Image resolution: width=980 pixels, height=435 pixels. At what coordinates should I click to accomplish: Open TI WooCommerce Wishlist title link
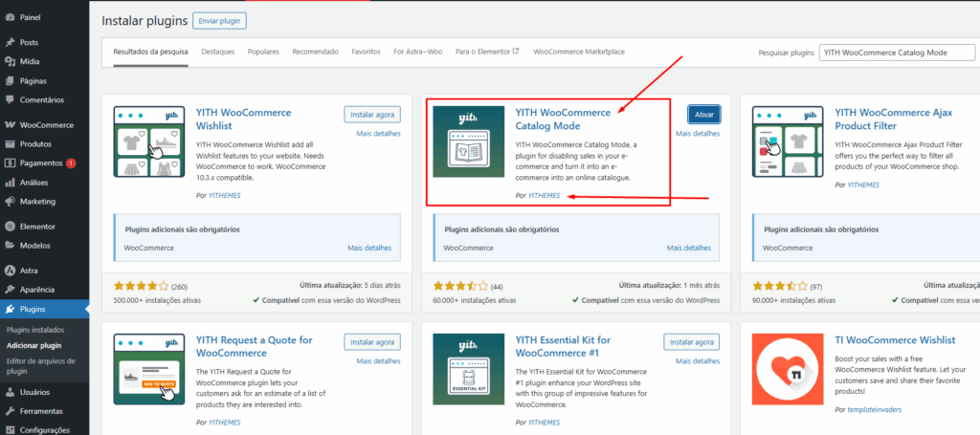tap(895, 340)
